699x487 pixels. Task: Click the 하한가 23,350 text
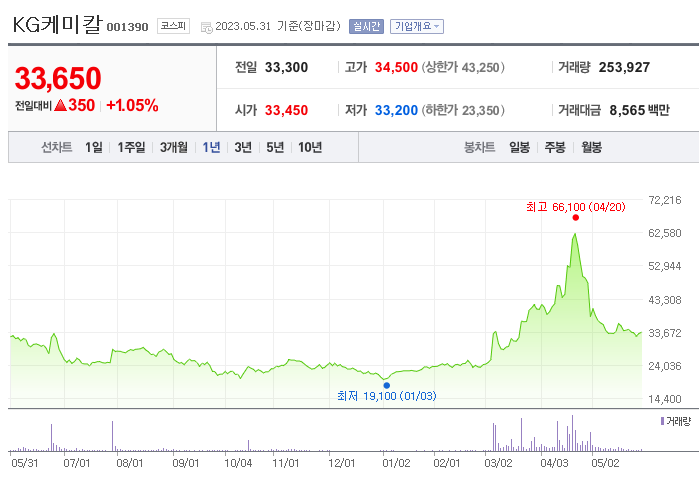pyautogui.click(x=463, y=110)
